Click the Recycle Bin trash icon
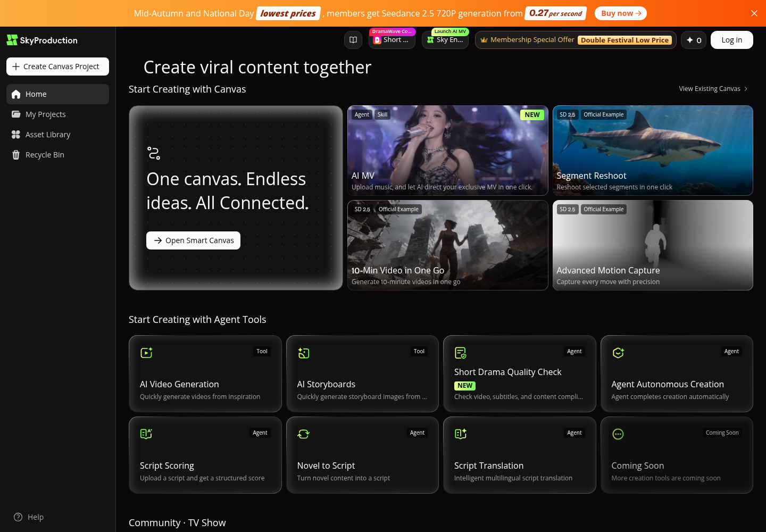The height and width of the screenshot is (532, 766). click(16, 155)
